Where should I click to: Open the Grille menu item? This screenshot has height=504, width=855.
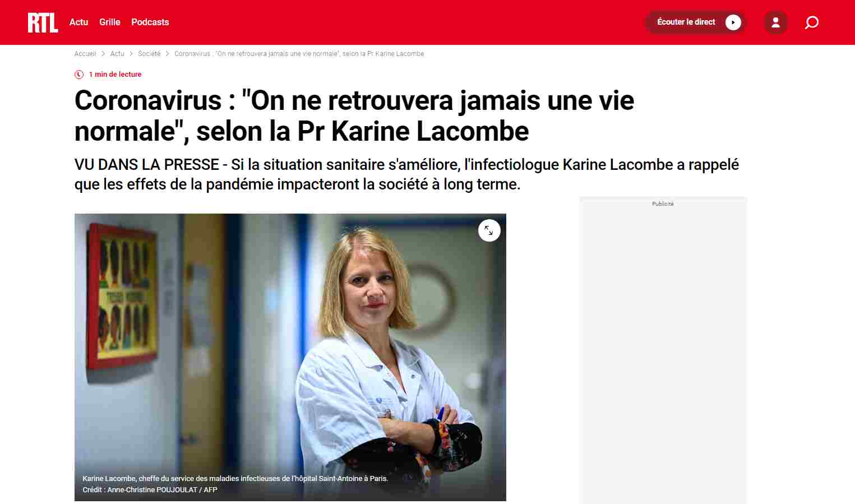[x=110, y=22]
